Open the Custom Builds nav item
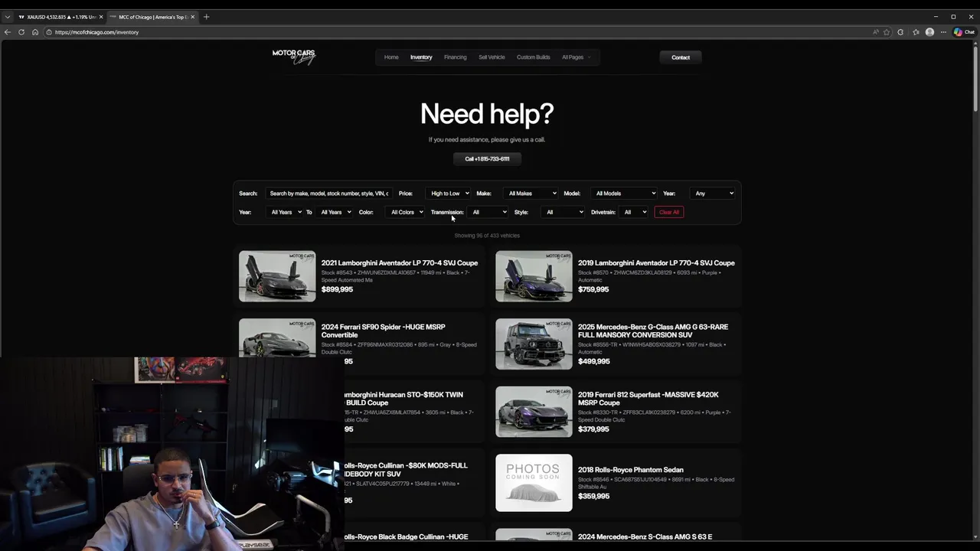Viewport: 980px width, 551px height. point(533,57)
